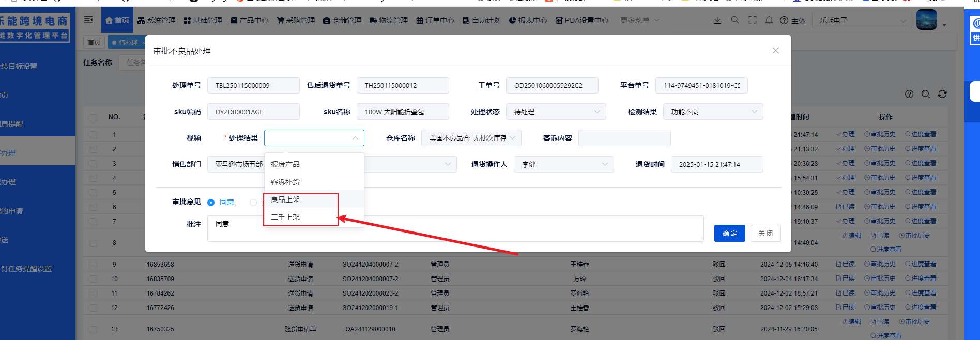
Task: Click the 关闭 button
Action: click(x=765, y=234)
